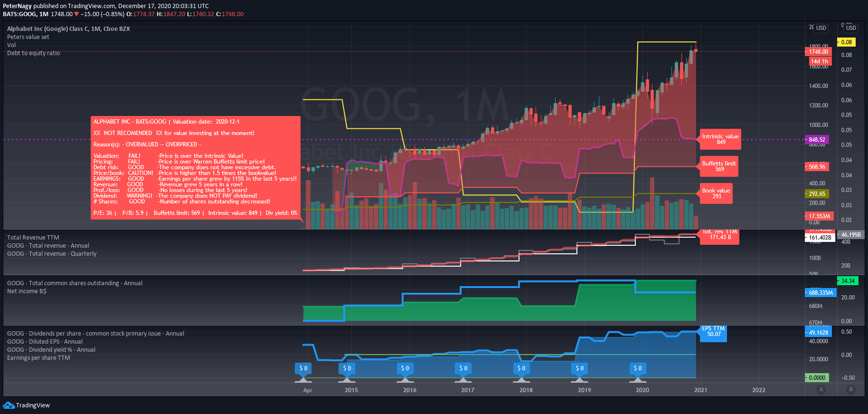This screenshot has height=414, width=868.
Task: Select GOOG · Dividend yield % · Annual legend
Action: coord(51,350)
